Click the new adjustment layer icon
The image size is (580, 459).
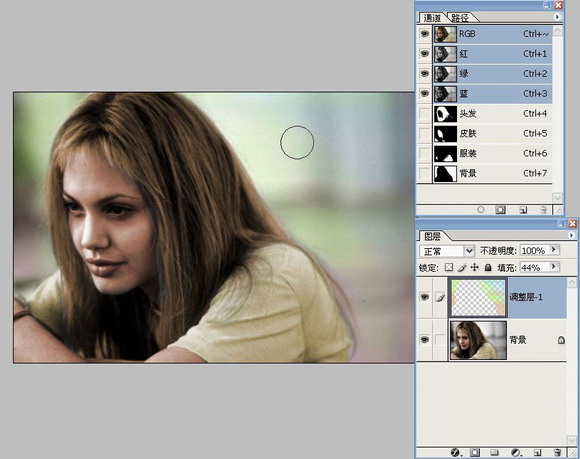click(x=516, y=452)
